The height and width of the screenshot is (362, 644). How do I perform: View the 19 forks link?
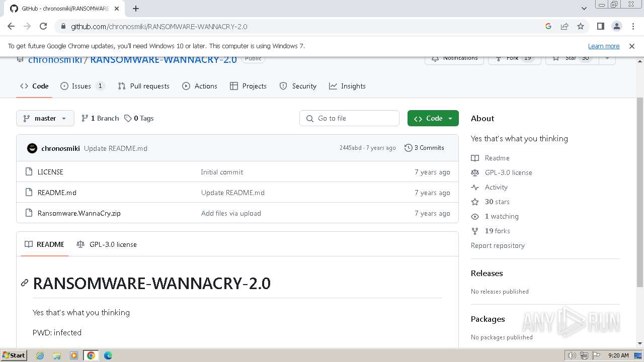coord(491,231)
